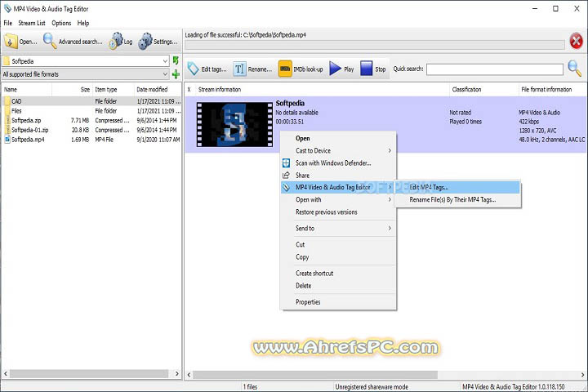
Task: Open the Stream List menu
Action: (32, 23)
